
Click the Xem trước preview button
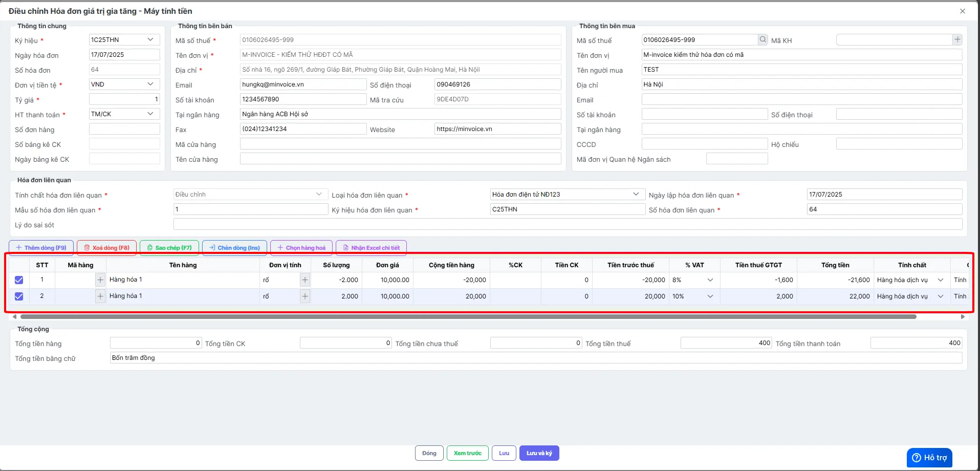click(x=467, y=453)
